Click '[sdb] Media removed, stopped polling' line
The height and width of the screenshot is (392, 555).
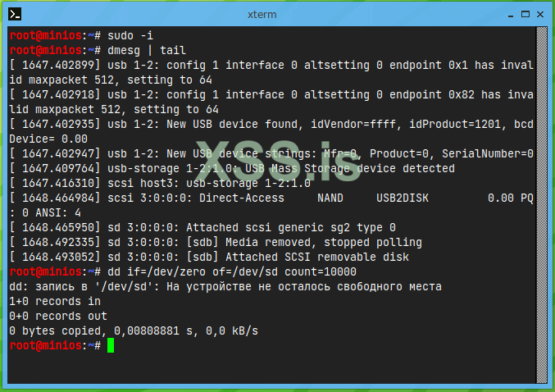[216, 242]
